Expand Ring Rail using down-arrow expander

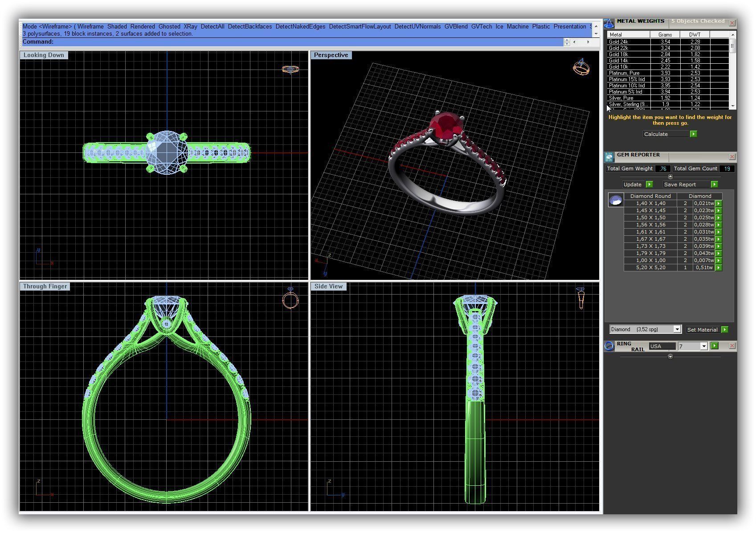[x=670, y=357]
